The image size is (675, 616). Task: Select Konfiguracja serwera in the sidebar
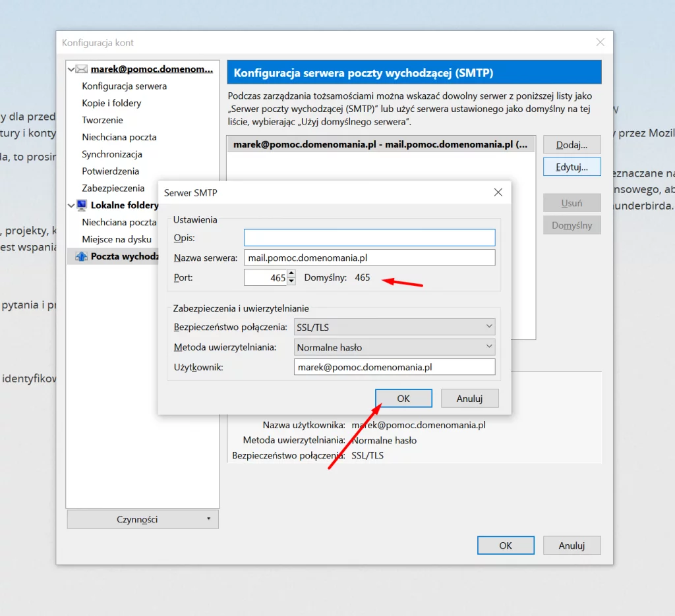click(124, 86)
